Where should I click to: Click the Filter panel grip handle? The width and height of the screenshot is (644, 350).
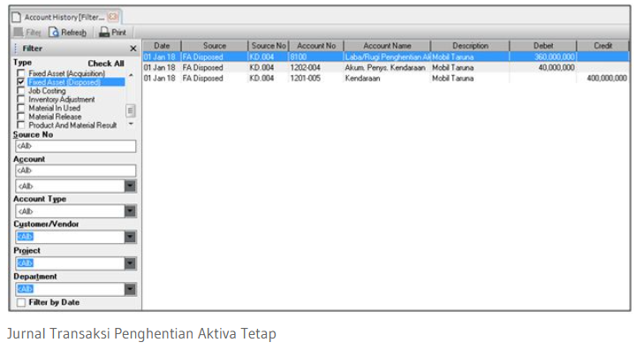coord(16,49)
